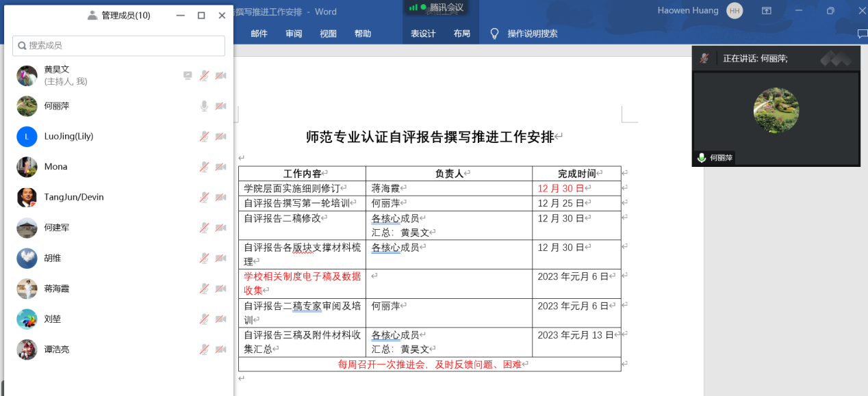868x396 pixels.
Task: Switch to the 表设计 ribbon tab
Action: pos(423,34)
